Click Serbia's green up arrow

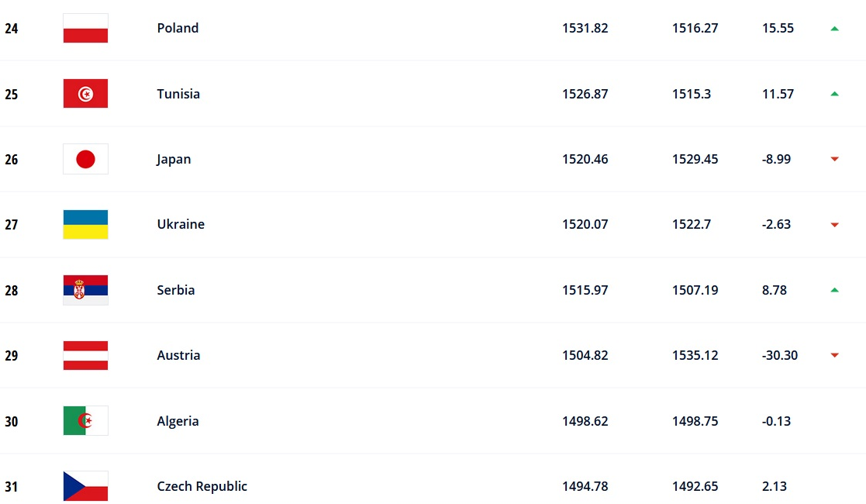click(x=834, y=290)
